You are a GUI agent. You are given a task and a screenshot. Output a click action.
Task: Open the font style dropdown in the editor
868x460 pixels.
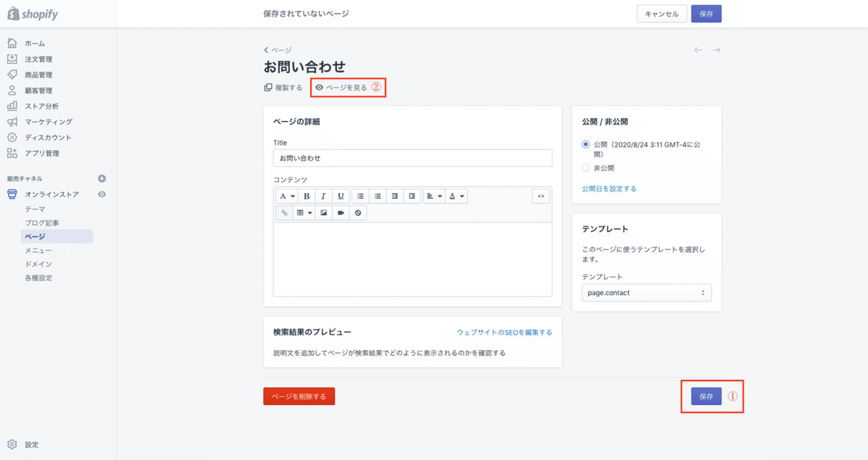coord(286,195)
